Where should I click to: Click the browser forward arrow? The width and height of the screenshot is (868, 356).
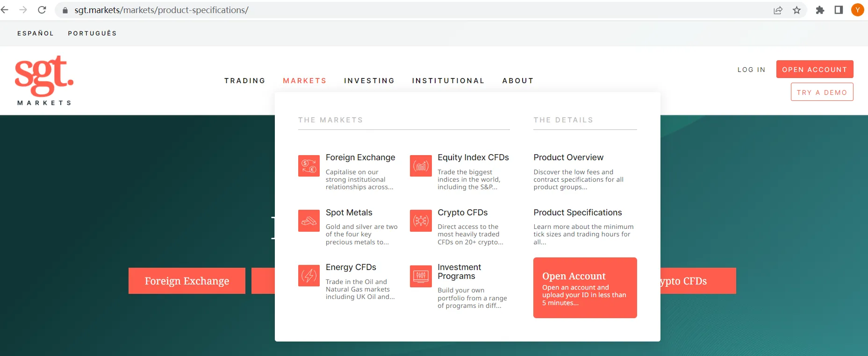[x=23, y=10]
